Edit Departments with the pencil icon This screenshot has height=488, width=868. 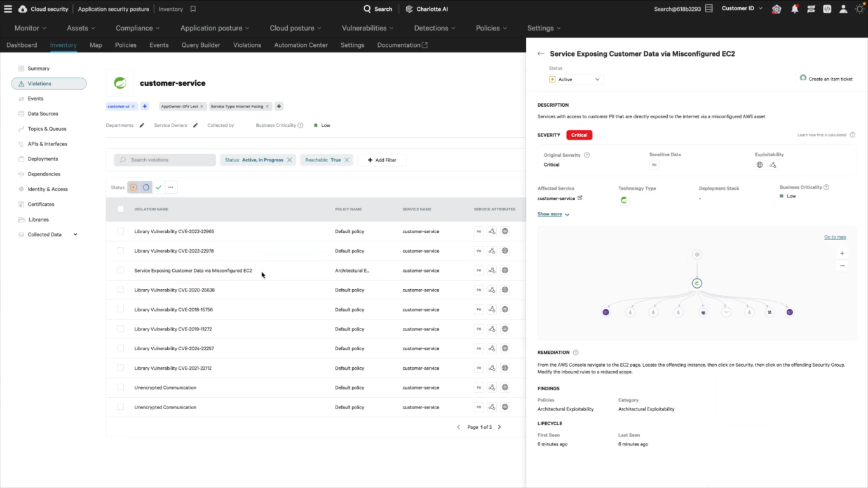click(x=142, y=125)
